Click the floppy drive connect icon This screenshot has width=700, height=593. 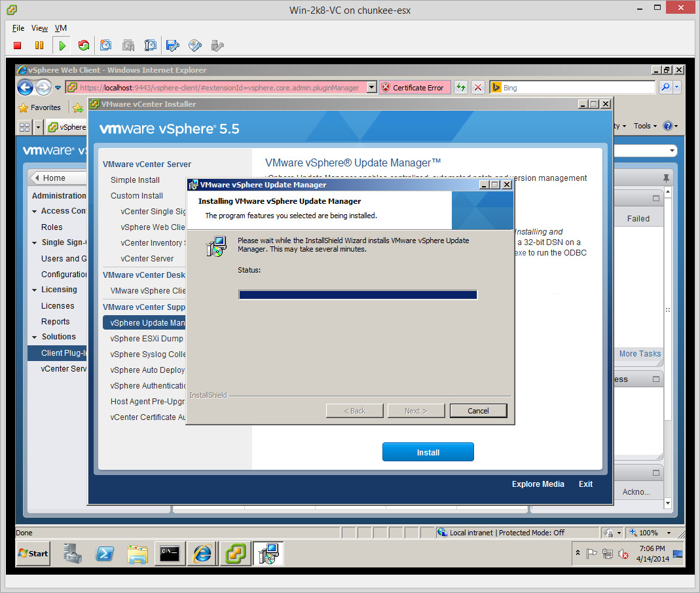pyautogui.click(x=173, y=45)
